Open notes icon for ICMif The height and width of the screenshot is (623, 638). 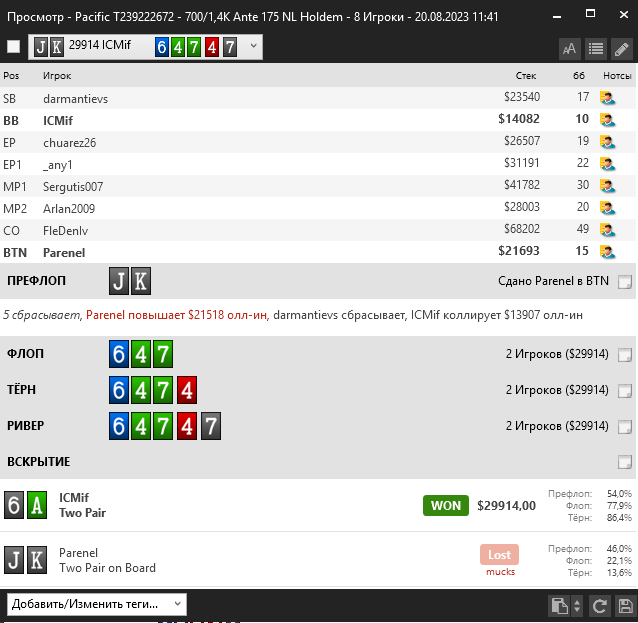[607, 120]
